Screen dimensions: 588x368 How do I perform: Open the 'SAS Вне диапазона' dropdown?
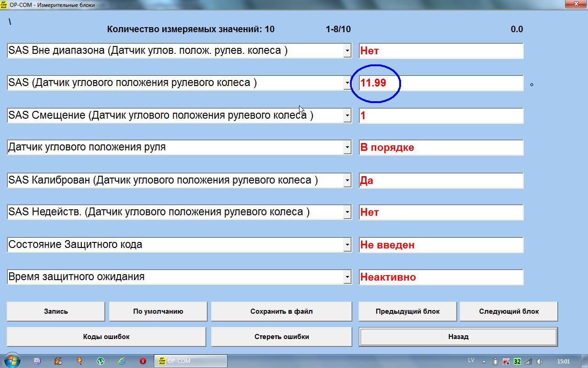347,51
